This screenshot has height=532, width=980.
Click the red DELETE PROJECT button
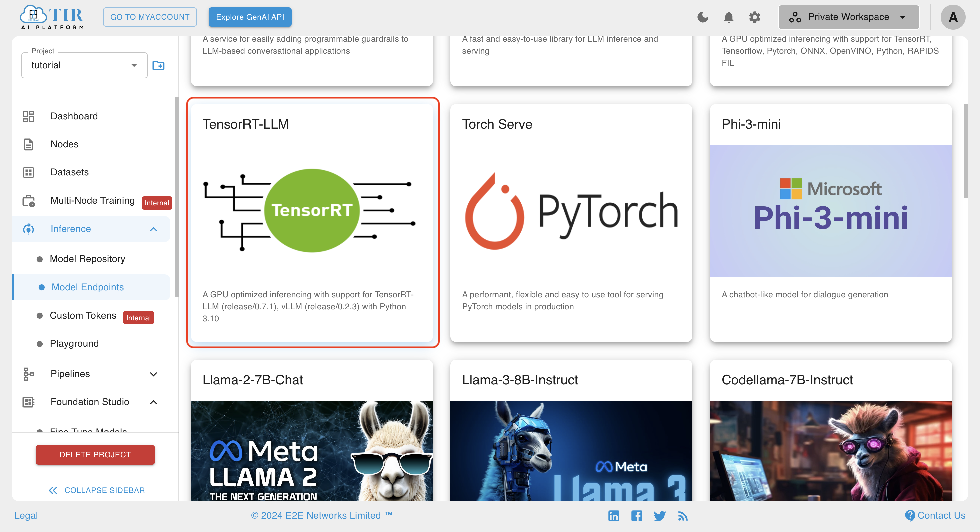[95, 455]
